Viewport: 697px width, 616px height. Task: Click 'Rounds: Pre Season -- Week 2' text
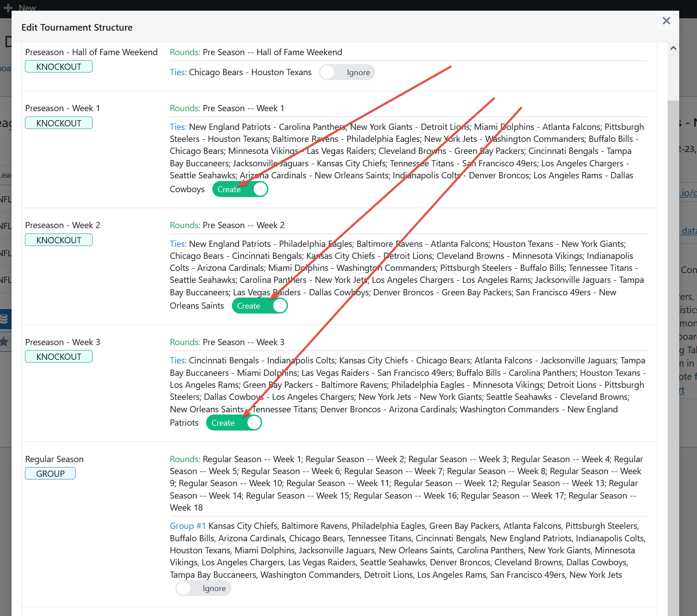227,225
